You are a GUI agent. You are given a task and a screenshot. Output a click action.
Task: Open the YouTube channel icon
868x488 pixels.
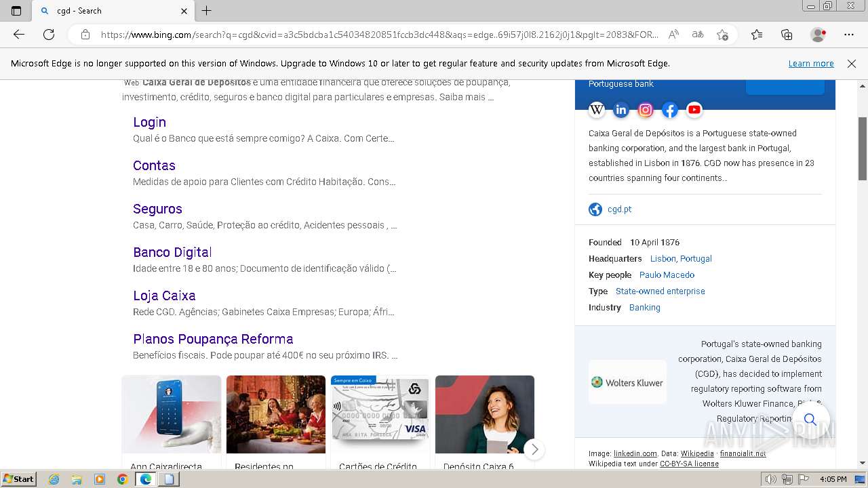pos(694,110)
